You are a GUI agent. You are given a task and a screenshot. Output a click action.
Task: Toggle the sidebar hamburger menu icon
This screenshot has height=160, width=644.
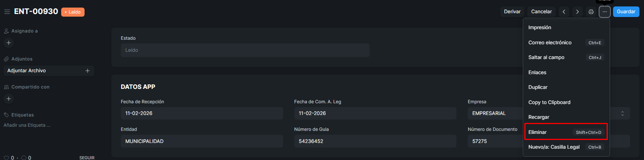pyautogui.click(x=7, y=12)
